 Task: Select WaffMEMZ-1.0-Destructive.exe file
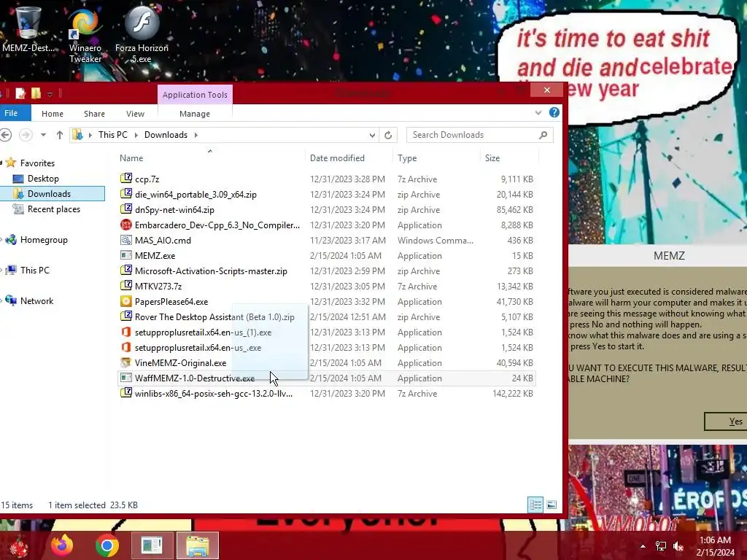point(194,378)
